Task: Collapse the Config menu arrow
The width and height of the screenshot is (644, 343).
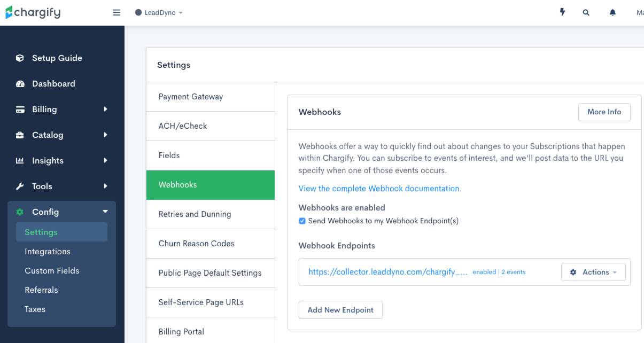Action: [105, 212]
